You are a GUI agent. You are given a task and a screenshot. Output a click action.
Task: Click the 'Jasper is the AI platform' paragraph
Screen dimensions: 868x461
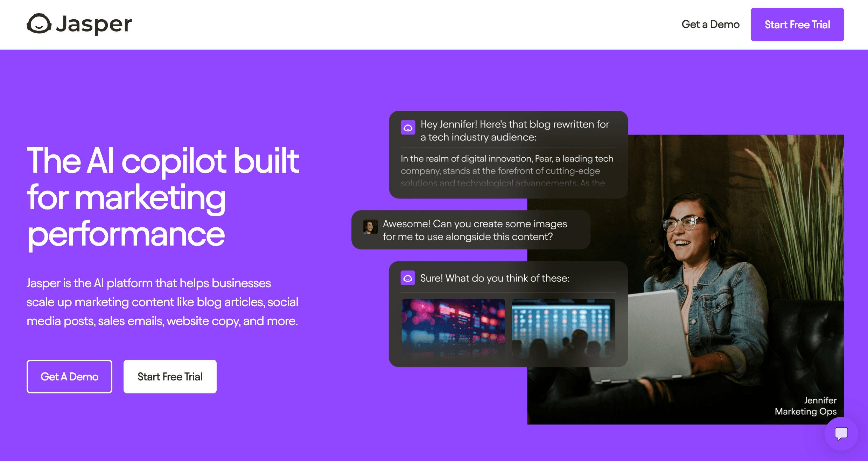tap(162, 302)
